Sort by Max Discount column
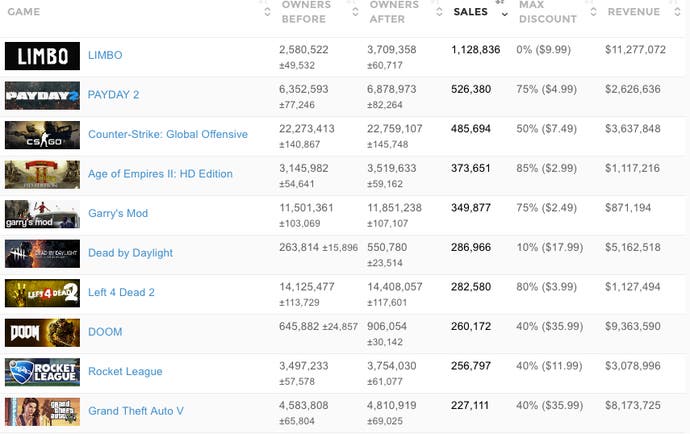690x434 pixels. click(547, 12)
